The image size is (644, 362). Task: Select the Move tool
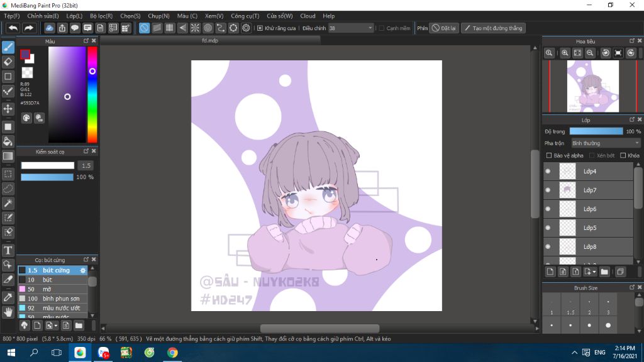coord(8,109)
